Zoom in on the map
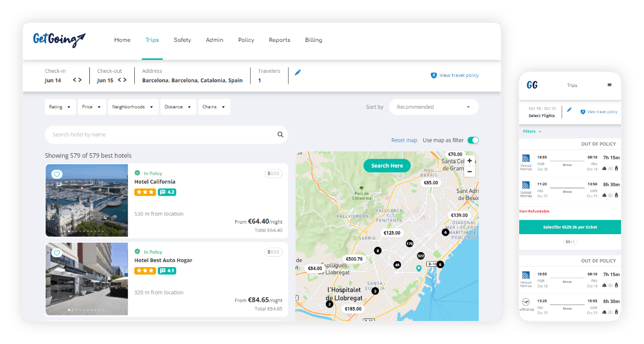The image size is (644, 344). (x=469, y=161)
